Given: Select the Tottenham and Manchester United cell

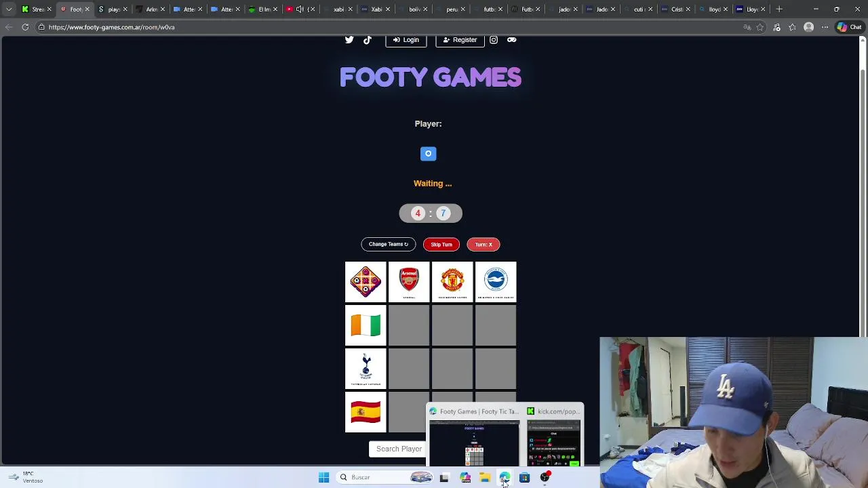Looking at the screenshot, I should 452,369.
